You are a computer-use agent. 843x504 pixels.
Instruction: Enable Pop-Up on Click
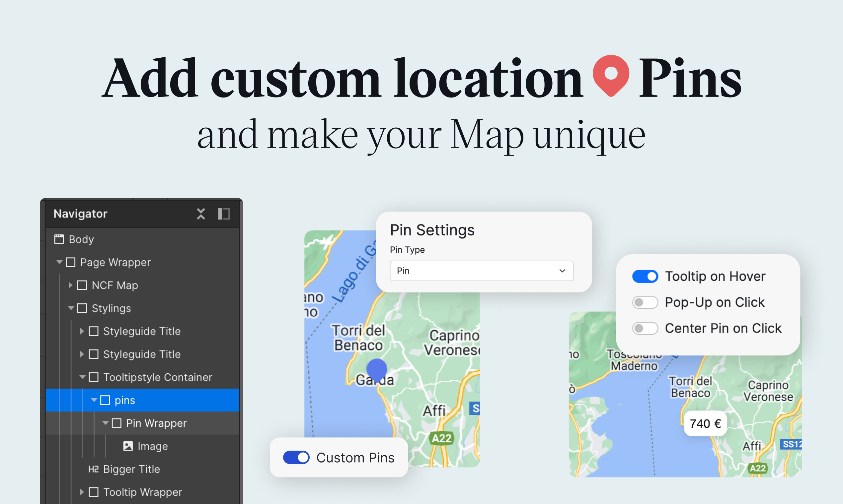[645, 302]
